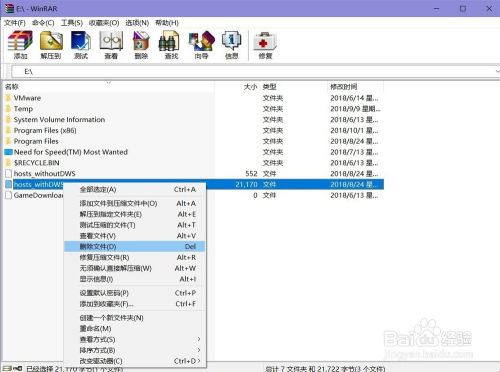Open the 收藏夹(O) menu

[104, 23]
